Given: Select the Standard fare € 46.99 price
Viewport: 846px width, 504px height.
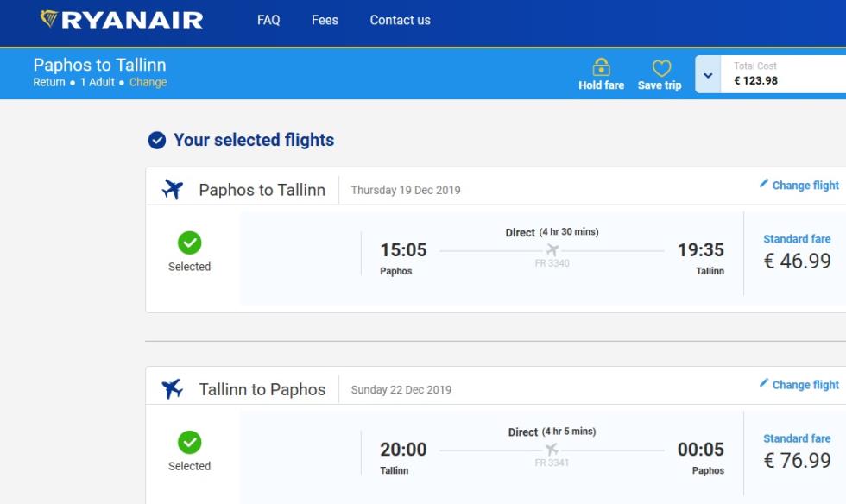Looking at the screenshot, I should point(797,253).
